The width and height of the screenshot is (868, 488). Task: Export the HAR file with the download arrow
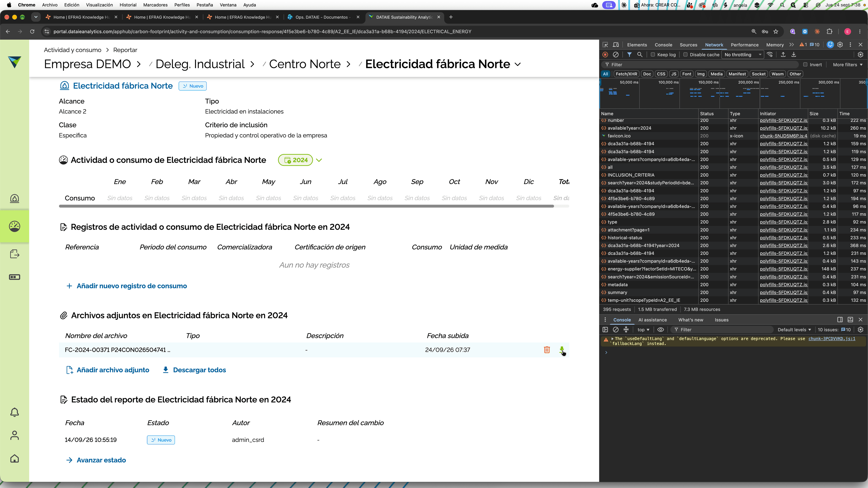point(794,54)
